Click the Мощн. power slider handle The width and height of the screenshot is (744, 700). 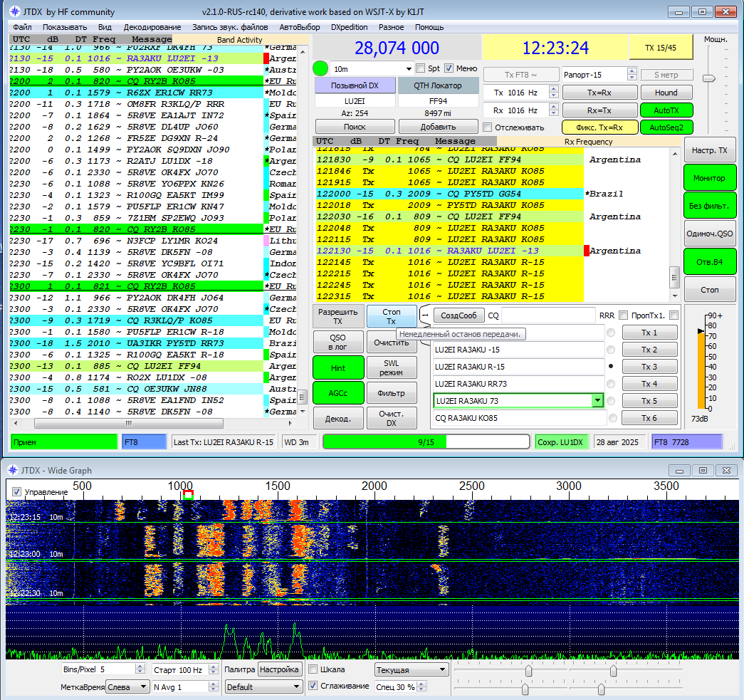(708, 78)
